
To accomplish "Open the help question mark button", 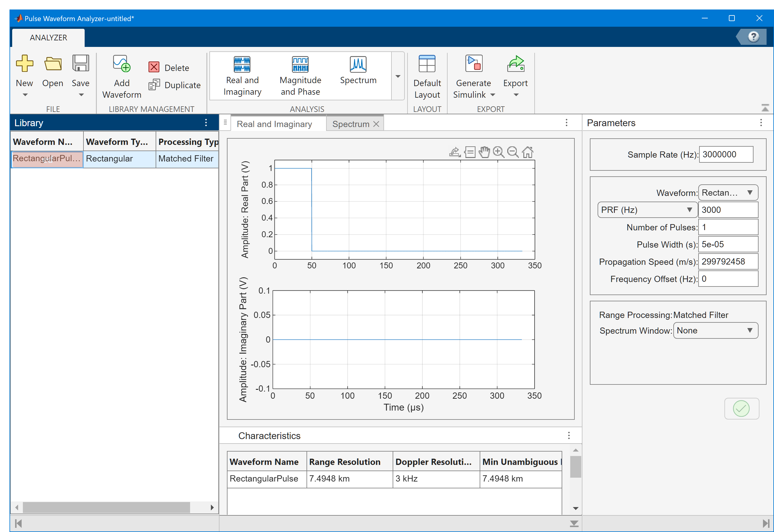I will (753, 37).
